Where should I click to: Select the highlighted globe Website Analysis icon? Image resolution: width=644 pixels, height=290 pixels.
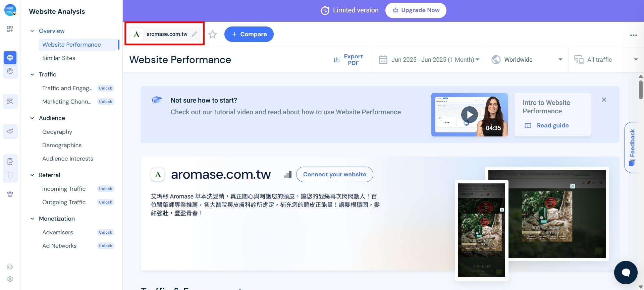10,58
